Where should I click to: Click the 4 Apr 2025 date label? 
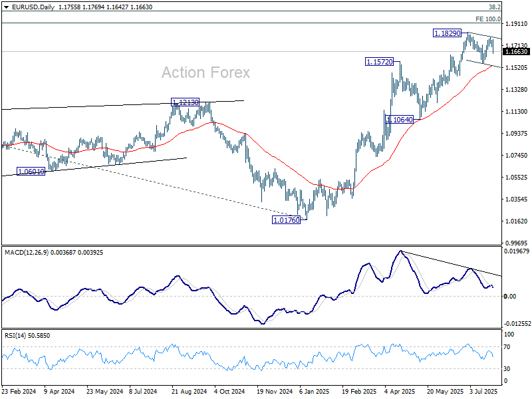[400, 391]
